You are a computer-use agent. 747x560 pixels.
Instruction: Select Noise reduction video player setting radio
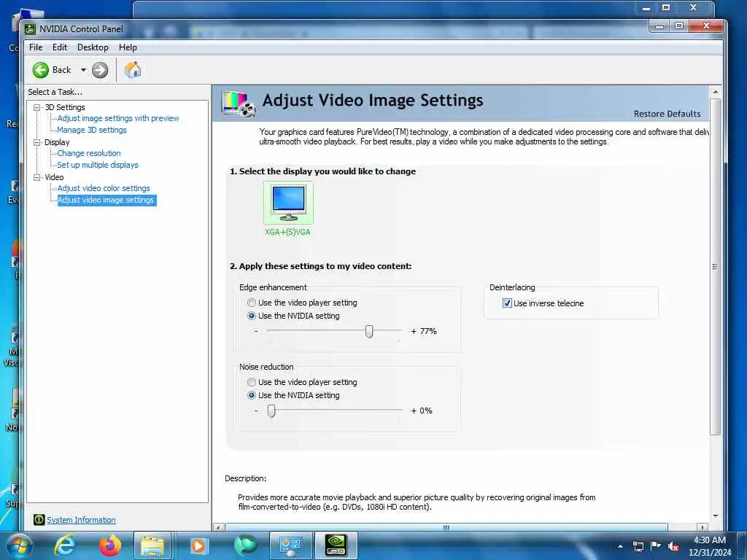click(x=252, y=382)
